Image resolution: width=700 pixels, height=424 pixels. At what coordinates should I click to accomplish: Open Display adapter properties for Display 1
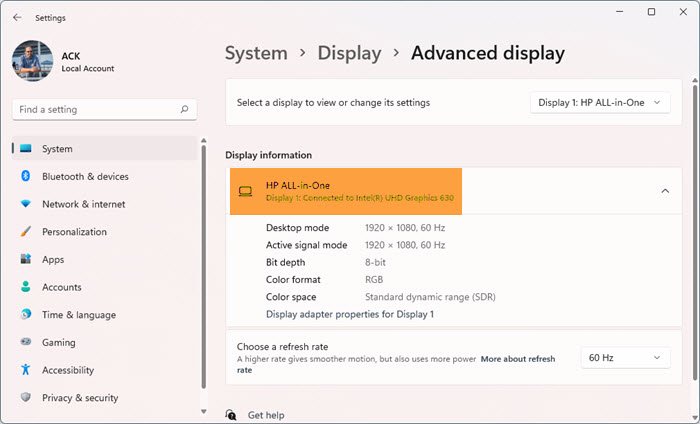coord(350,314)
